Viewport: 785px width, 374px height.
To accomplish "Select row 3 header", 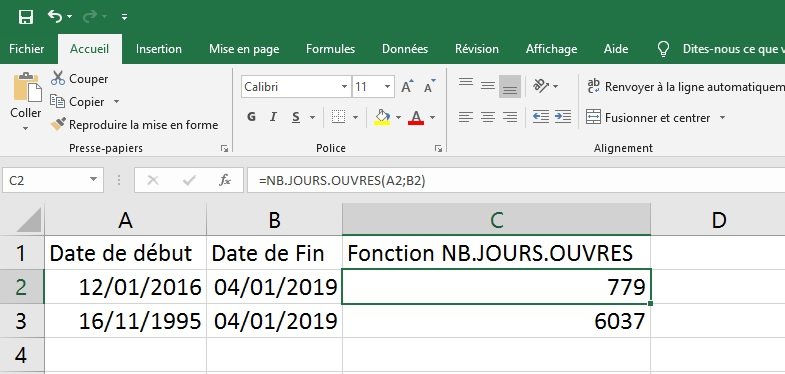I will point(22,321).
